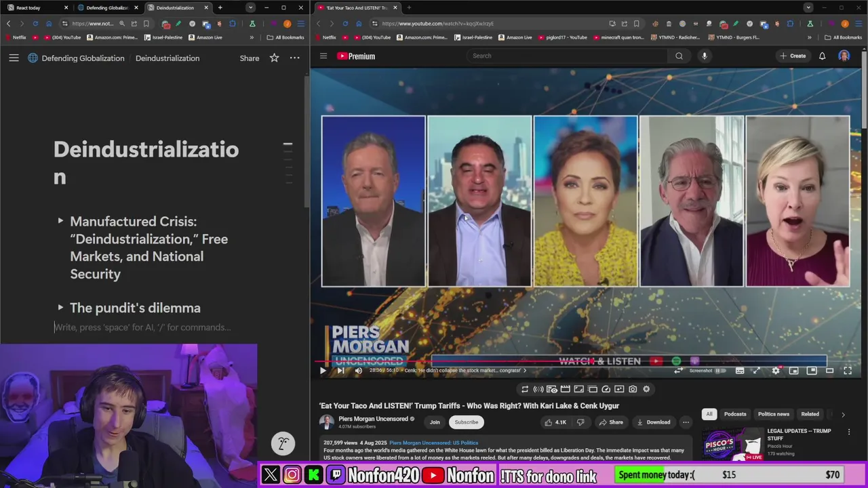The height and width of the screenshot is (488, 868).
Task: Open Piers Morgan Uncensored channel
Action: (x=373, y=419)
